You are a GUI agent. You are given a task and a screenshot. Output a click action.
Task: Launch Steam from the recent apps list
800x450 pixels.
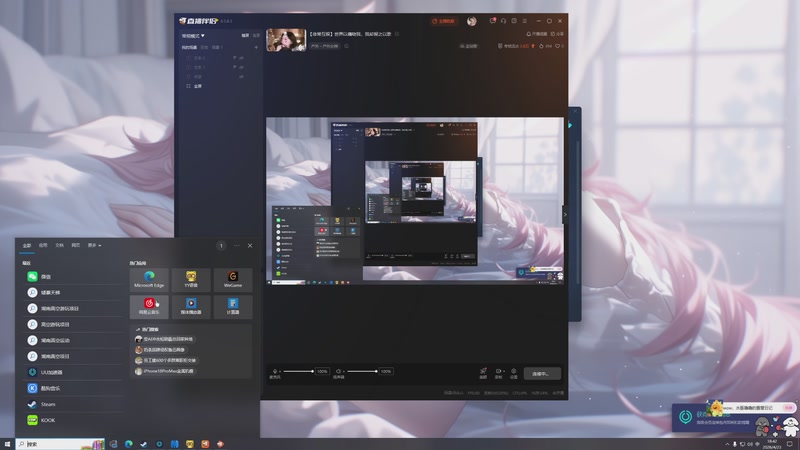[71, 404]
